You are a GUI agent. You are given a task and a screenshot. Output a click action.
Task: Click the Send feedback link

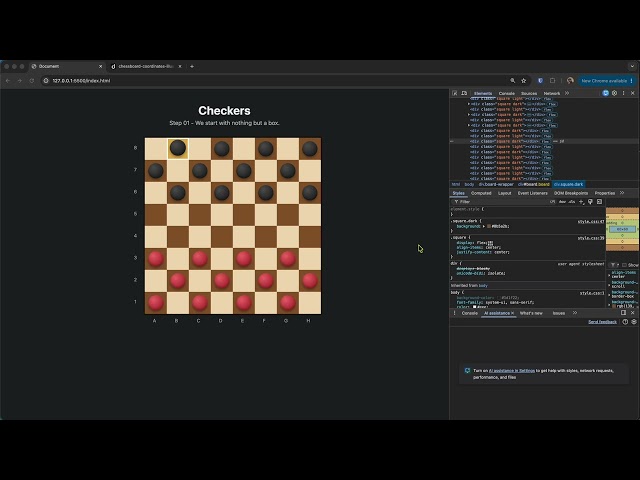pos(602,322)
